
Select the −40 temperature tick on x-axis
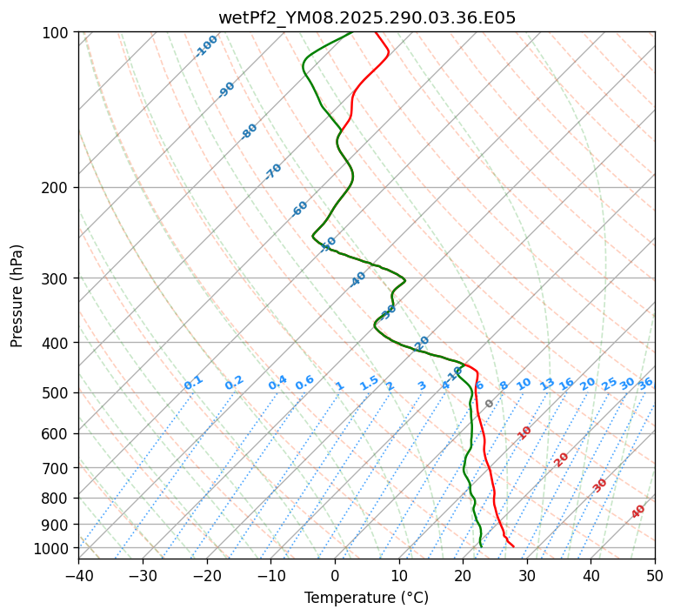tap(78, 575)
